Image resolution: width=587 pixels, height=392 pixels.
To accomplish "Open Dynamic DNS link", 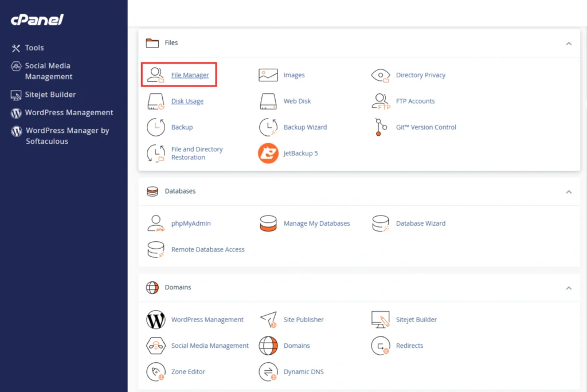I will point(304,372).
